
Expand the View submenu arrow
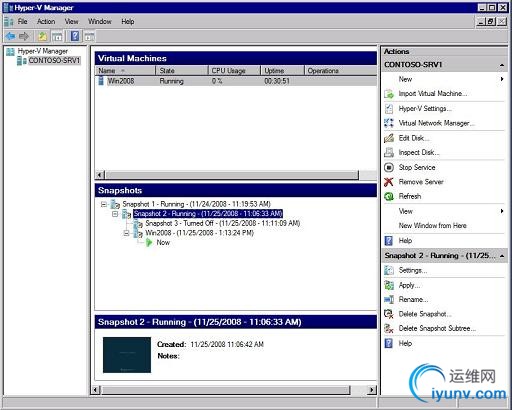(502, 211)
